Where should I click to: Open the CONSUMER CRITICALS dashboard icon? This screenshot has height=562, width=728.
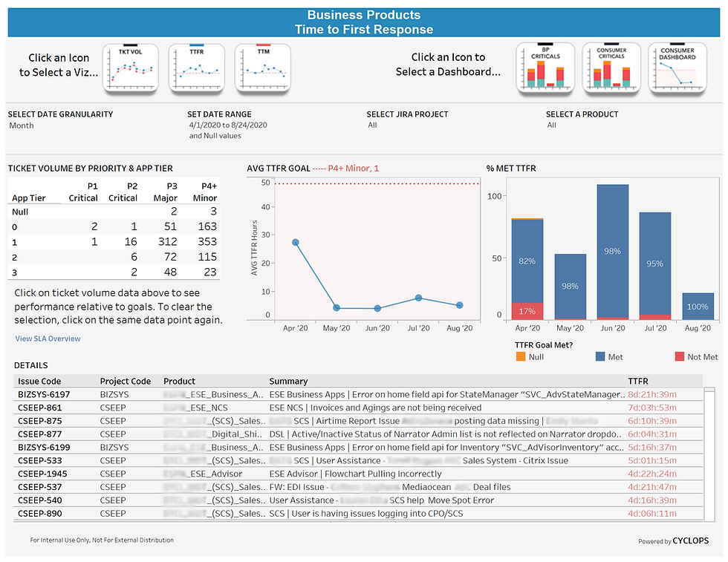pos(611,68)
